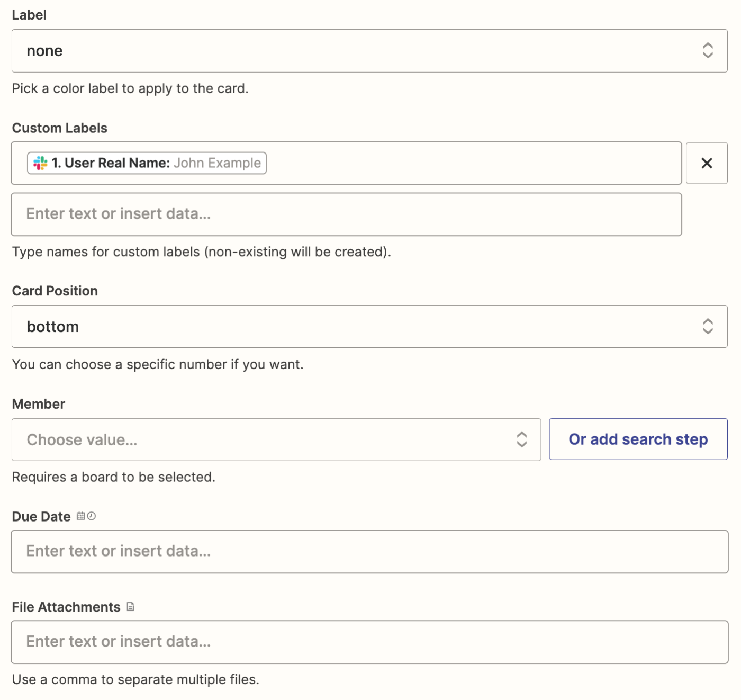Click the calendar icon beside Due Date
The width and height of the screenshot is (741, 700).
[80, 516]
